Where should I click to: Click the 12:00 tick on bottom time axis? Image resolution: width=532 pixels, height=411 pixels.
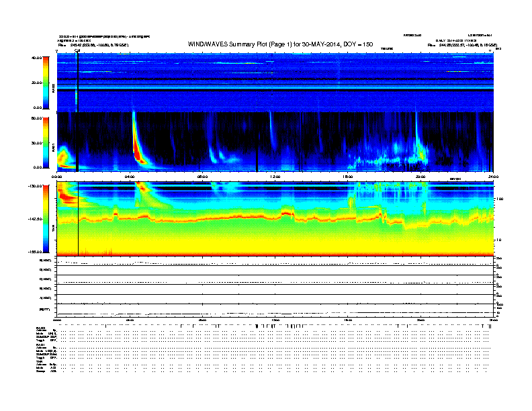(275, 320)
